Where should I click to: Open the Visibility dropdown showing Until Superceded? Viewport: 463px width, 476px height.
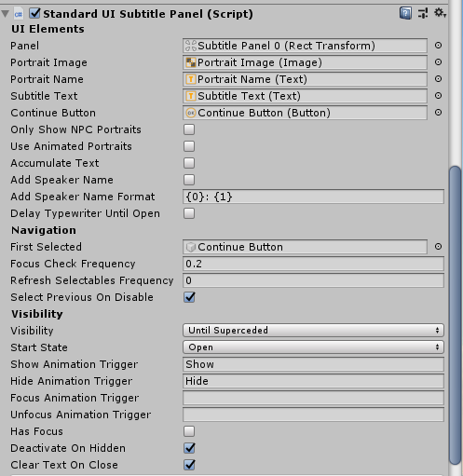313,331
